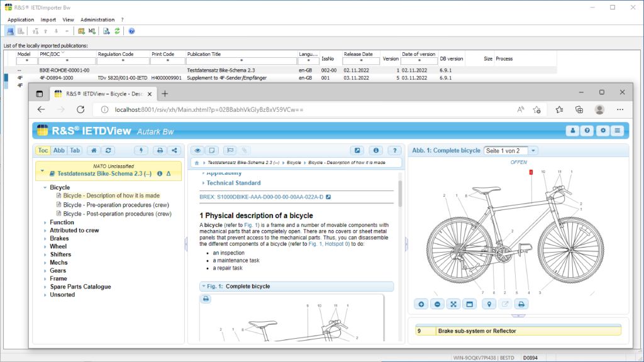This screenshot has width=644, height=362.
Task: Click blue help icon in IETDImporter toolbar
Action: click(x=131, y=31)
